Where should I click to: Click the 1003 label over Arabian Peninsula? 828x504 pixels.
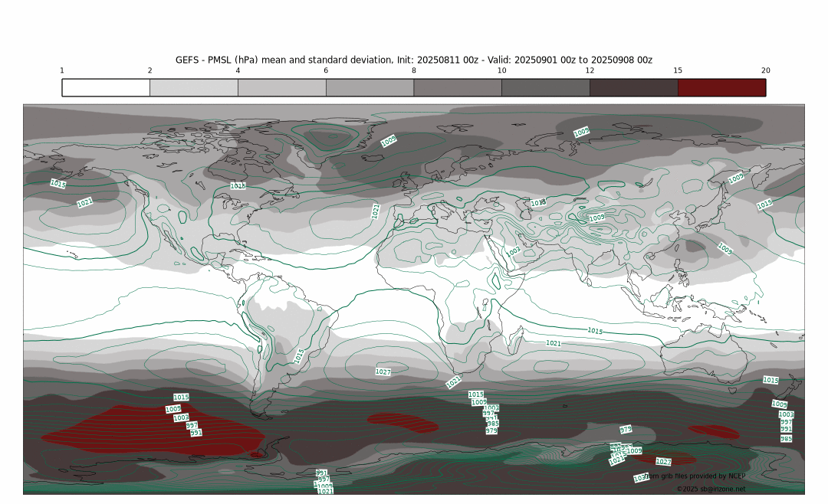pos(513,250)
